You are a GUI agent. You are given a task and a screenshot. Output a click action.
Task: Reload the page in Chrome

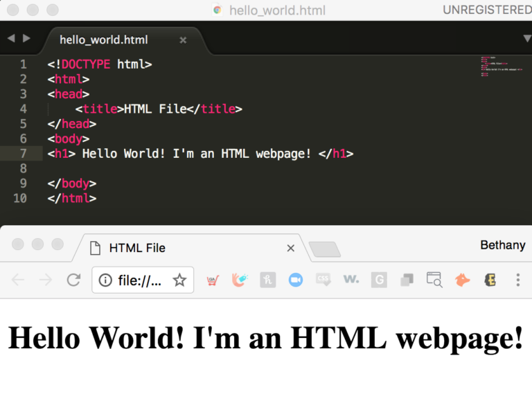coord(73,280)
